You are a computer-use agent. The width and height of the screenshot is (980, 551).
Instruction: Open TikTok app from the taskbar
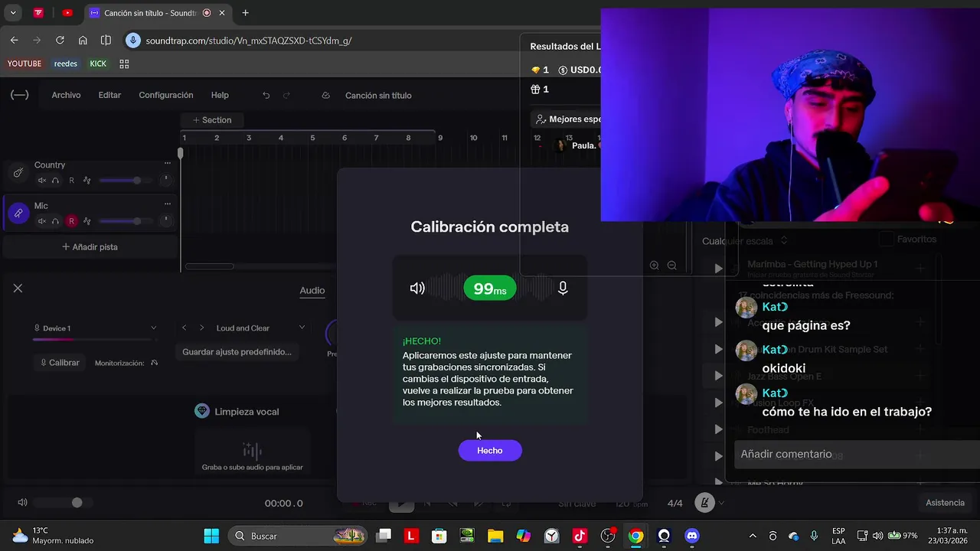[x=580, y=536]
